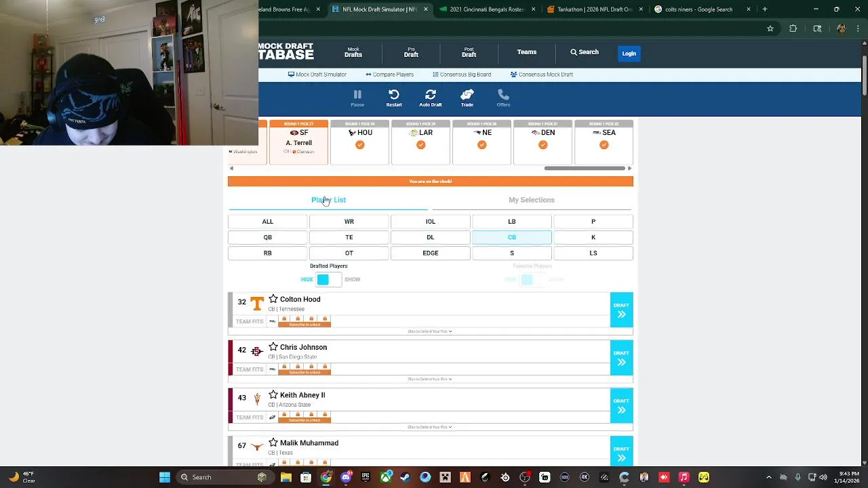The height and width of the screenshot is (488, 868).
Task: Open the Compare Players link
Action: pos(389,75)
